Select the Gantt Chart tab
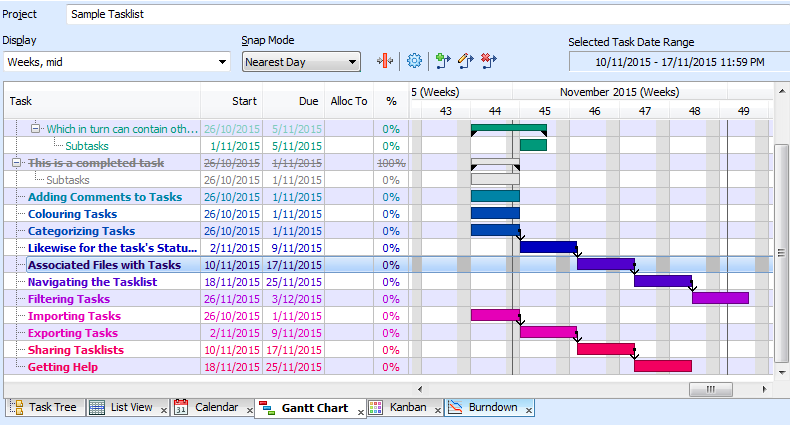Image resolution: width=790 pixels, height=425 pixels. (x=310, y=408)
